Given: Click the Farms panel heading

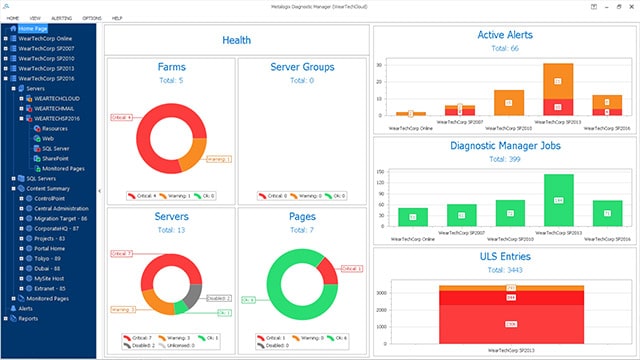Looking at the screenshot, I should 171,67.
